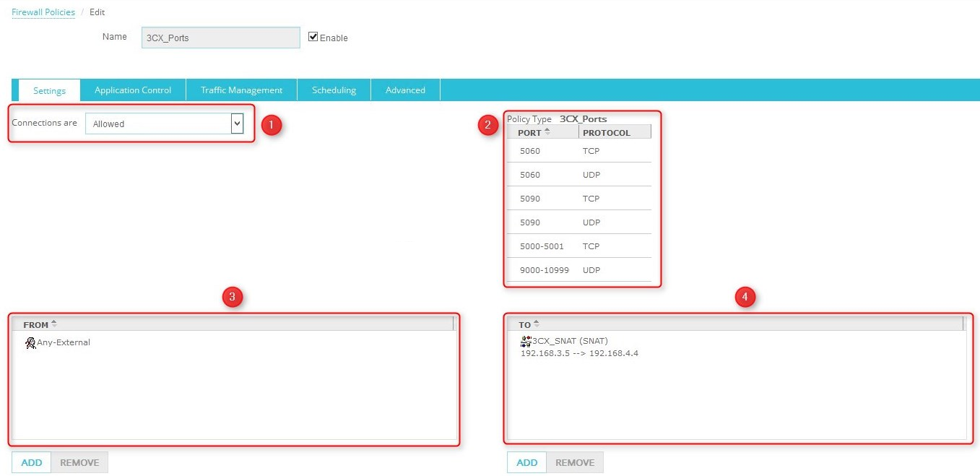This screenshot has height=476, width=980.
Task: Click the 9000-10999 port cell
Action: click(x=545, y=270)
